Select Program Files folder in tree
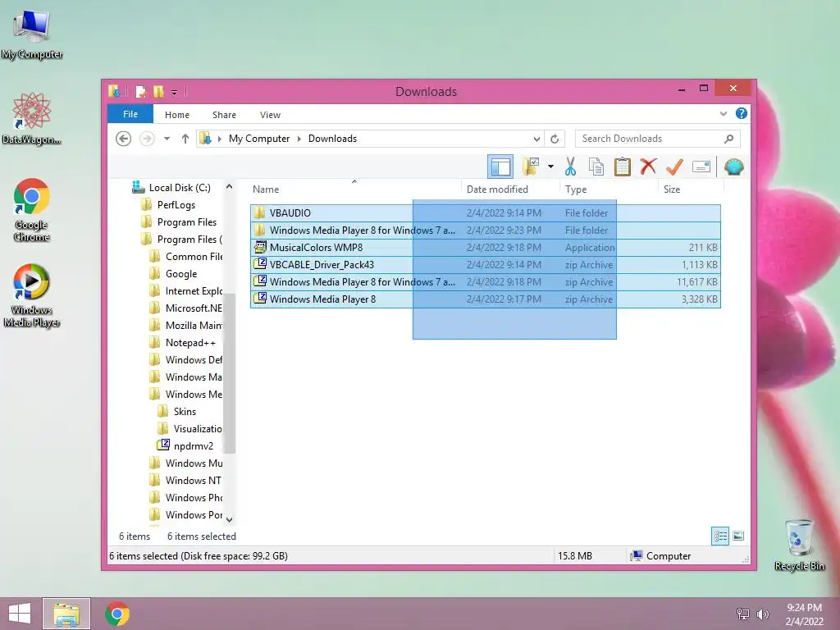 point(178,221)
